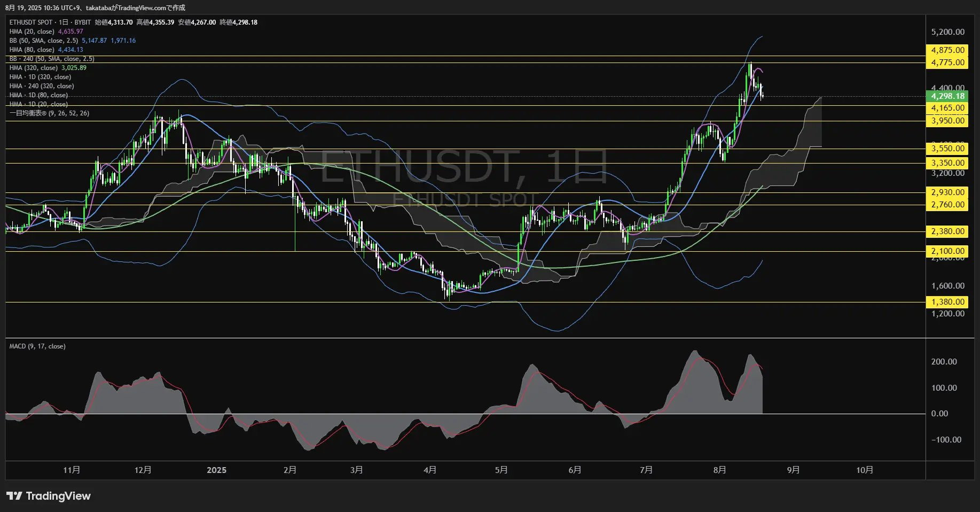
Task: Click the MACD axis value 0.00
Action: tap(939, 414)
